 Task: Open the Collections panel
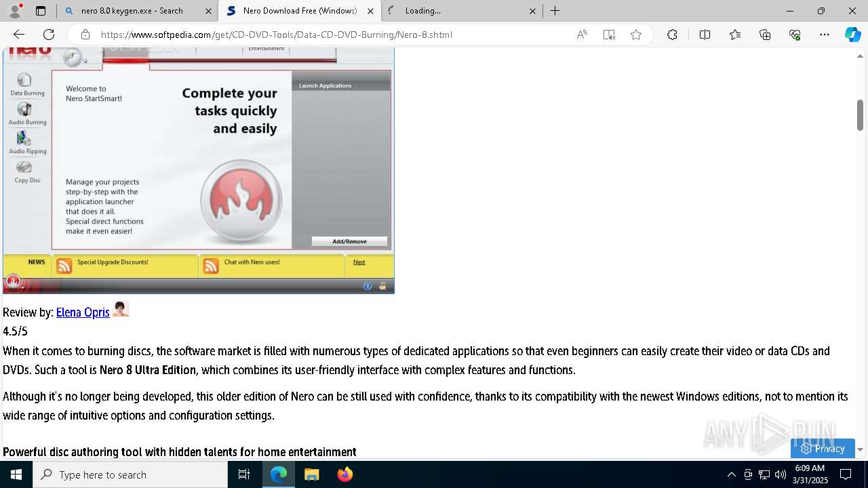(765, 35)
